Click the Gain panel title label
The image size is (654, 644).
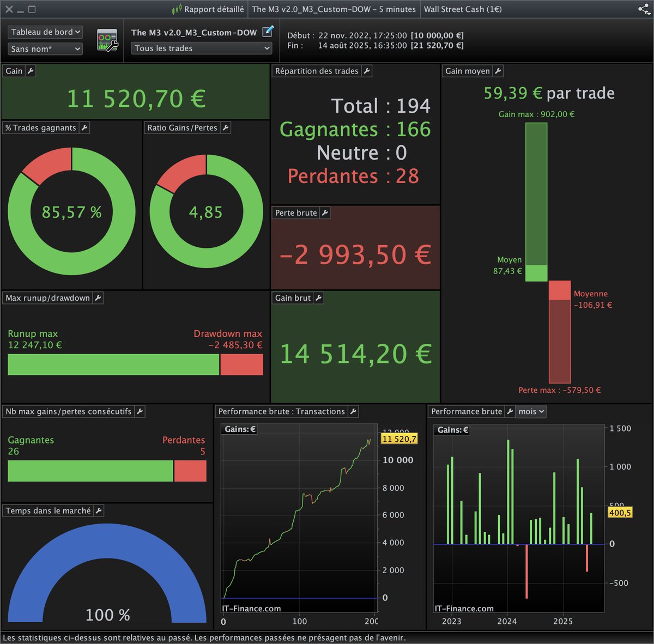coord(14,71)
